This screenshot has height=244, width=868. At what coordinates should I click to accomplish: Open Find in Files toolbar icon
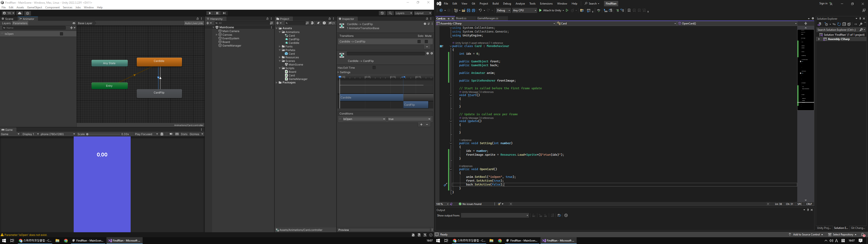click(582, 10)
